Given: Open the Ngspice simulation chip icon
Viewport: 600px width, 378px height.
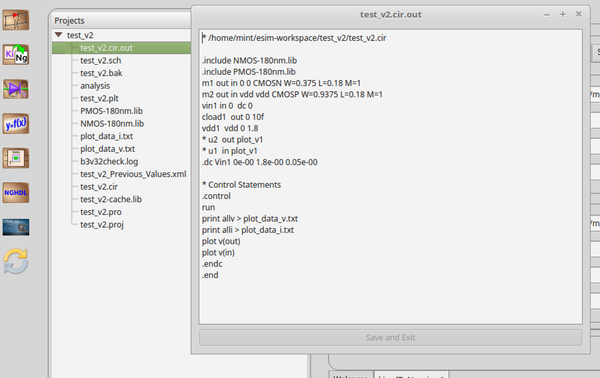Looking at the screenshot, I should (x=16, y=158).
